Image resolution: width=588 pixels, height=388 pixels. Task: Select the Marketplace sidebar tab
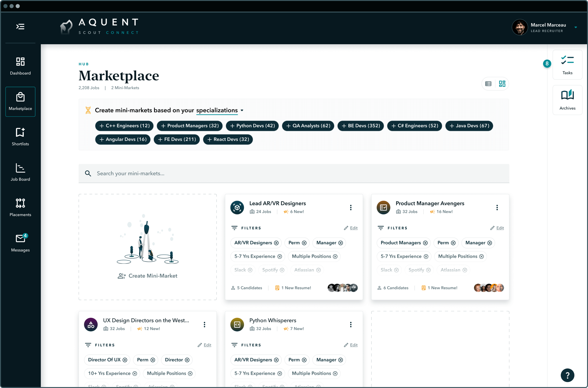point(20,102)
